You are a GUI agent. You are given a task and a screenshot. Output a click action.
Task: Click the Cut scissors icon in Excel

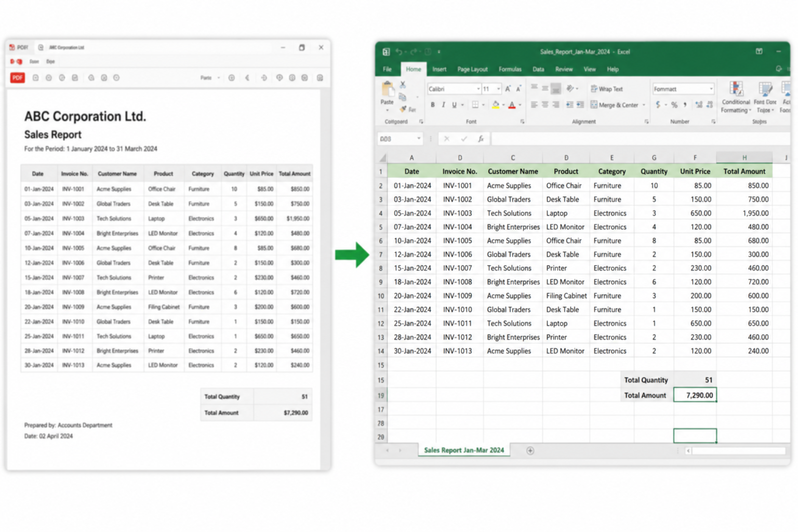403,84
